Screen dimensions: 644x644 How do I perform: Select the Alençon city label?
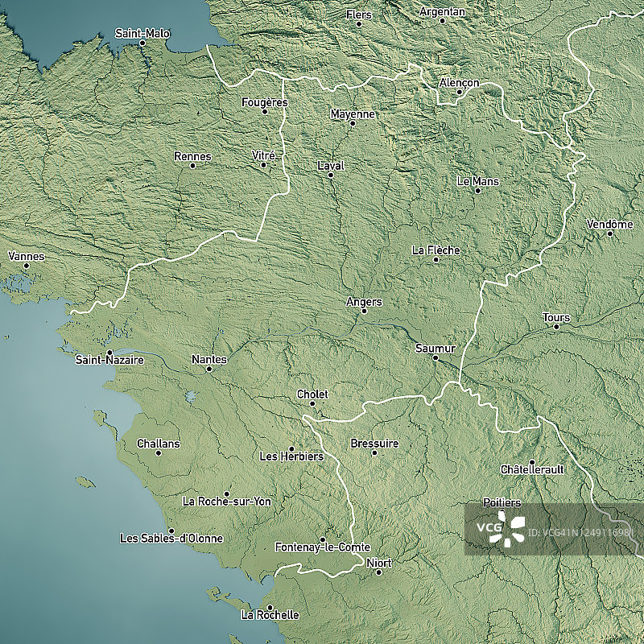(459, 83)
